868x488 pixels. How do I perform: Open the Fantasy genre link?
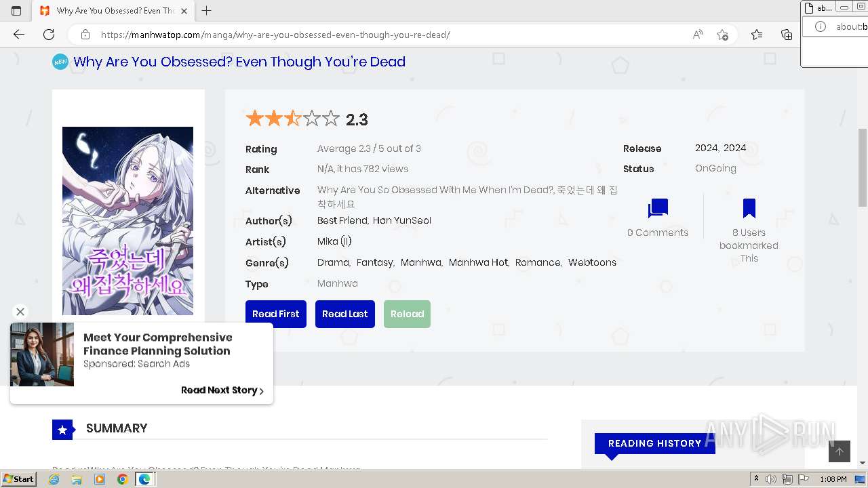tap(375, 262)
